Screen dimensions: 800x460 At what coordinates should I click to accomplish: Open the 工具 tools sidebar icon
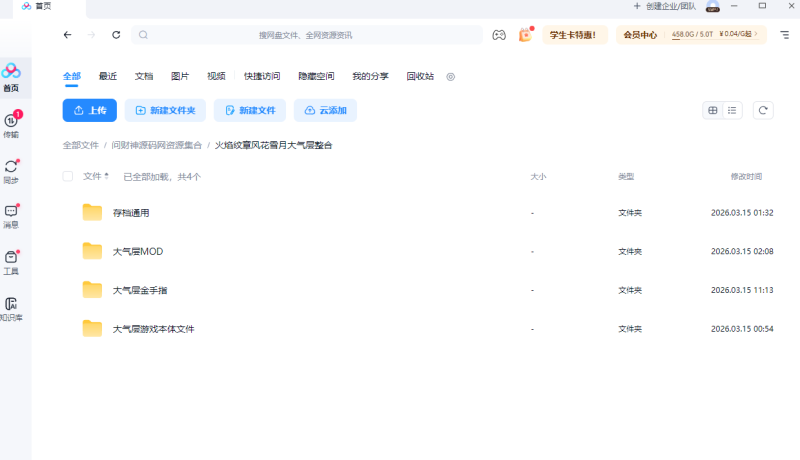point(11,262)
